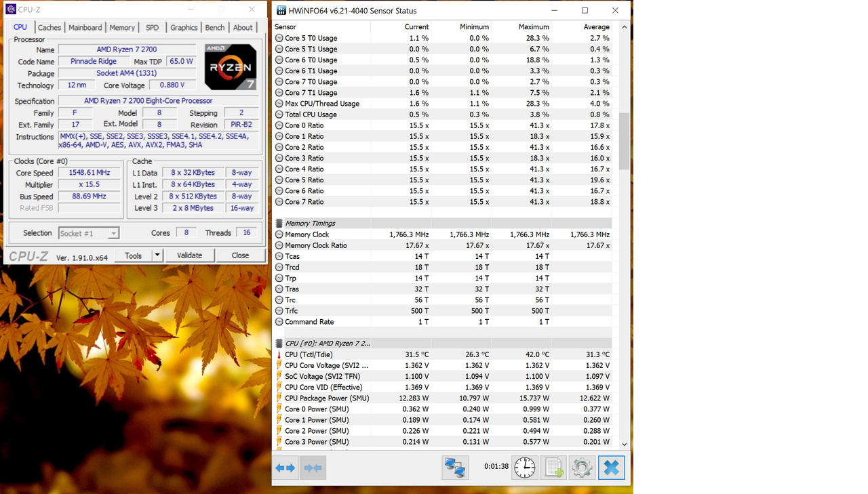868x494 pixels.
Task: Click the CPU-Z title bar app icon
Action: pyautogui.click(x=10, y=9)
